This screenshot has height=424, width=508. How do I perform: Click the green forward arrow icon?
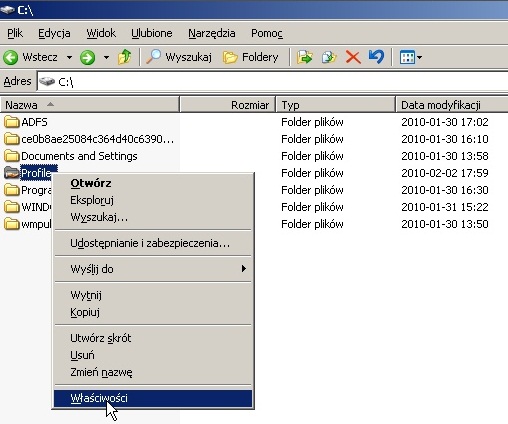pyautogui.click(x=87, y=57)
